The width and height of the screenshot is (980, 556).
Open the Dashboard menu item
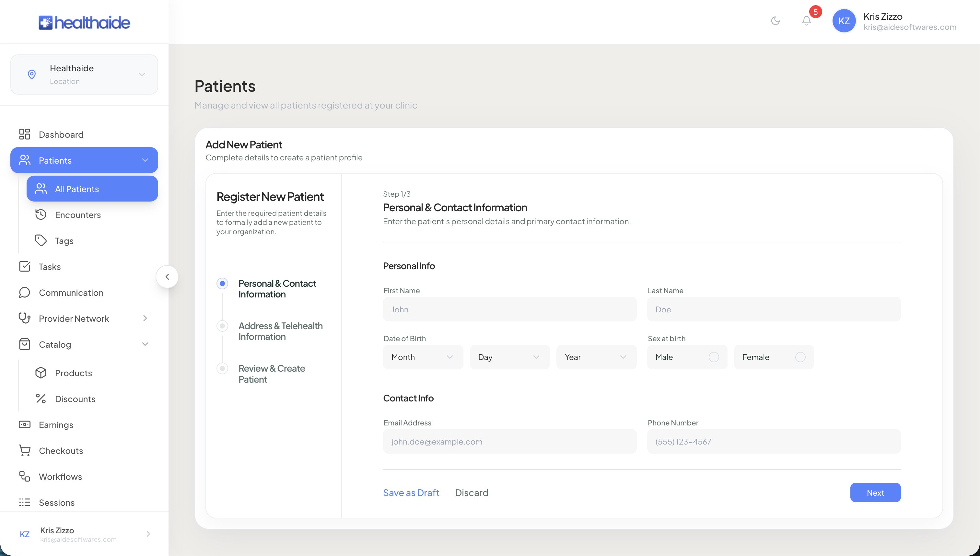tap(84, 134)
